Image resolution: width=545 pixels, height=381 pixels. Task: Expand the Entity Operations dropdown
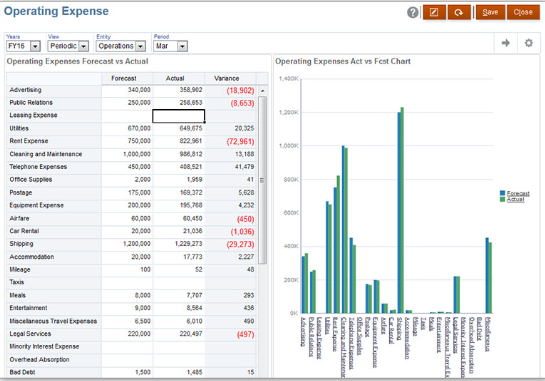[140, 46]
